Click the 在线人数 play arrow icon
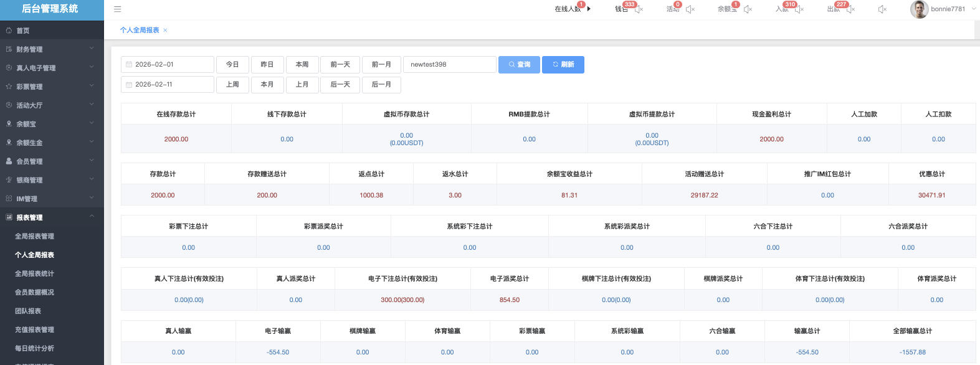This screenshot has height=365, width=980. click(589, 9)
